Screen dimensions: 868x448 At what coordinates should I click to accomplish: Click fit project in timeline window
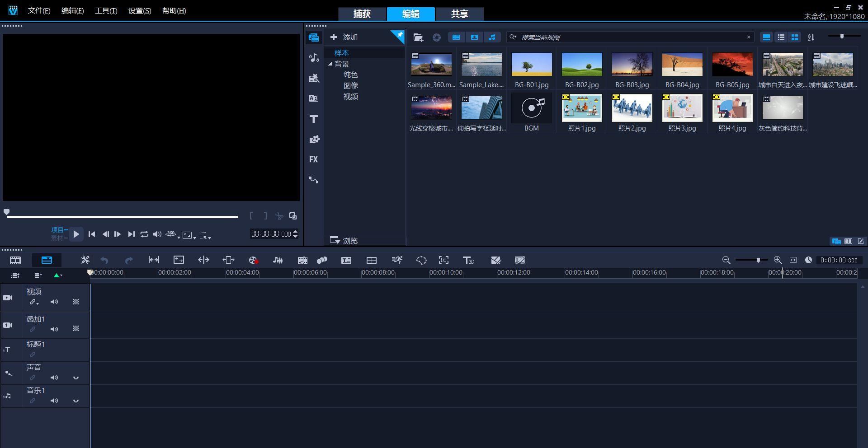coord(793,260)
